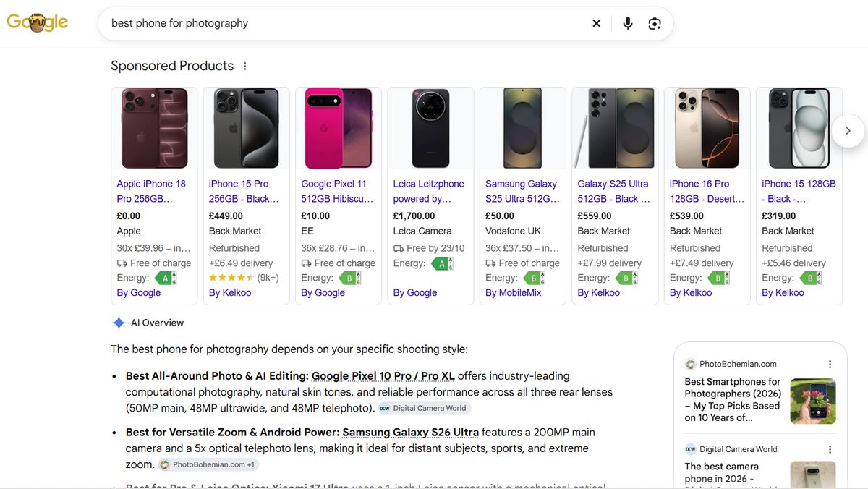The image size is (868, 489).
Task: Click inside the search box text
Action: (179, 23)
